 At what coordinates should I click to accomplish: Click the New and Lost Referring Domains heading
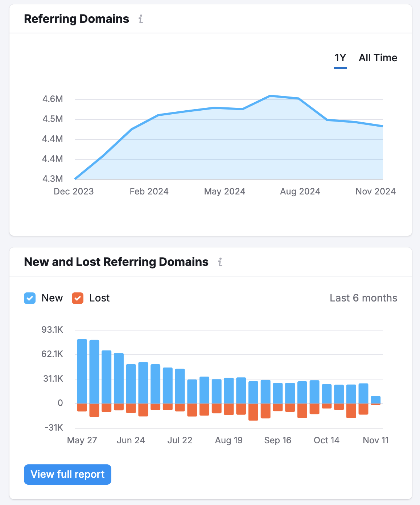[116, 262]
